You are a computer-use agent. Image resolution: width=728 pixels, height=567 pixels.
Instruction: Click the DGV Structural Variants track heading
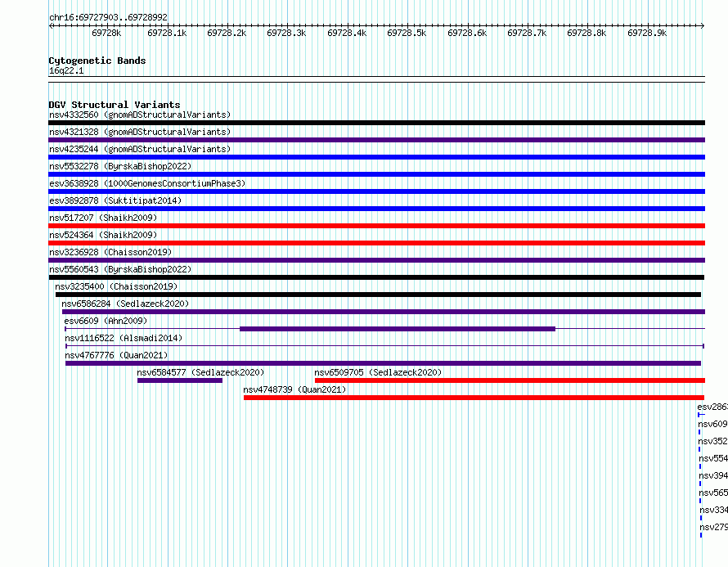115,105
